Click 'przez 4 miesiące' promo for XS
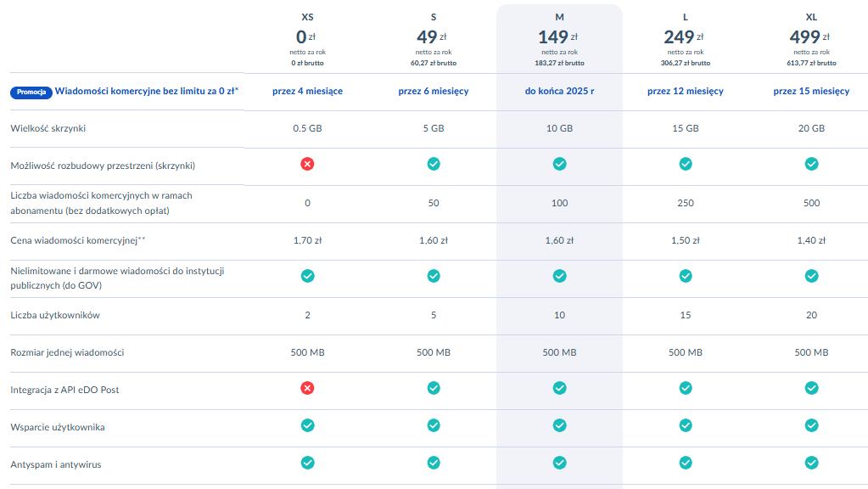The image size is (868, 489). tap(307, 91)
